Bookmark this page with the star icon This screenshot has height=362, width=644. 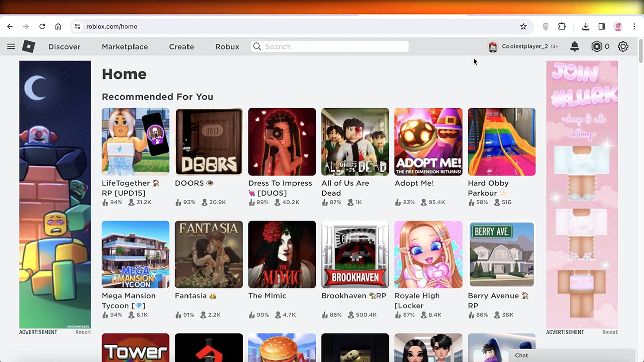pyautogui.click(x=523, y=26)
